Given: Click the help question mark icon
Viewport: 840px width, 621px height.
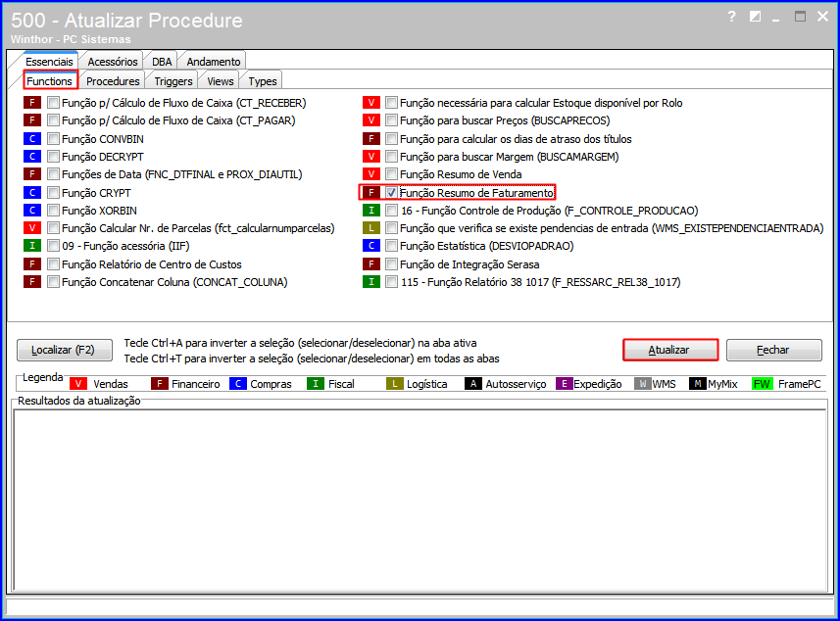Looking at the screenshot, I should coord(732,17).
